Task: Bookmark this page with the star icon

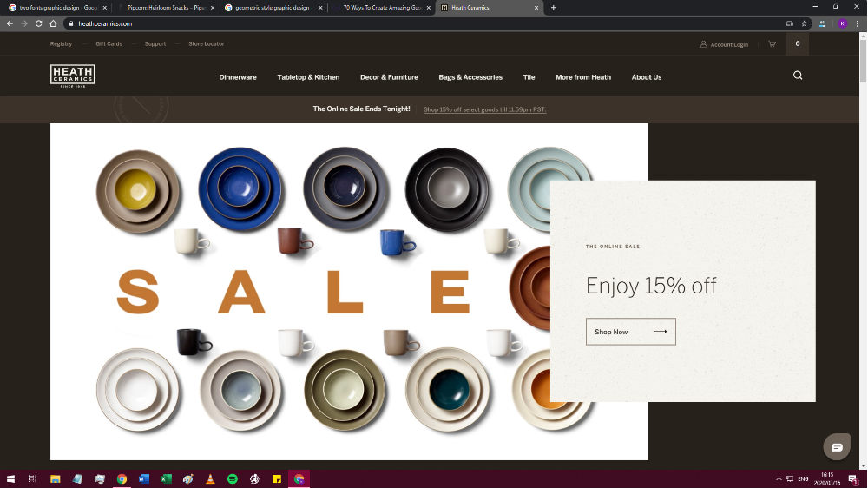Action: pos(805,23)
